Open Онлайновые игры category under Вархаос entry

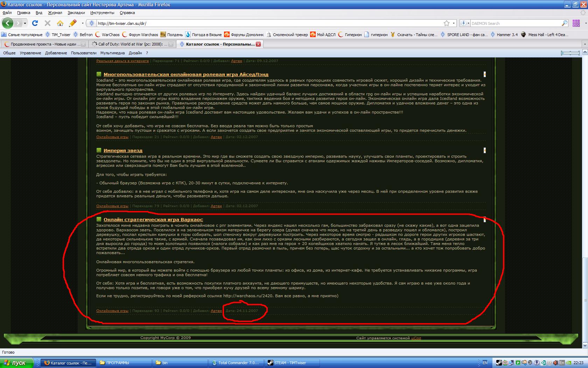coord(112,311)
